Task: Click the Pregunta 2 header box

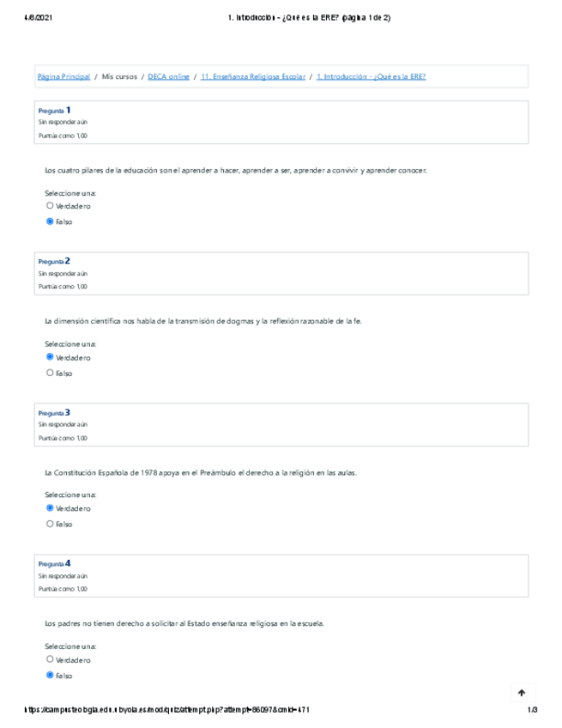Action: 281,273
